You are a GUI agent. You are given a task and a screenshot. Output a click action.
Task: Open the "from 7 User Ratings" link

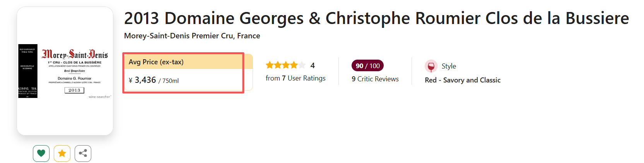296,78
